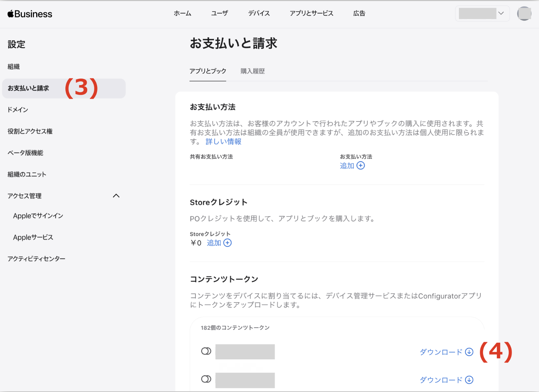The height and width of the screenshot is (392, 539).
Task: Click first redacted content token name
Action: pyautogui.click(x=245, y=352)
